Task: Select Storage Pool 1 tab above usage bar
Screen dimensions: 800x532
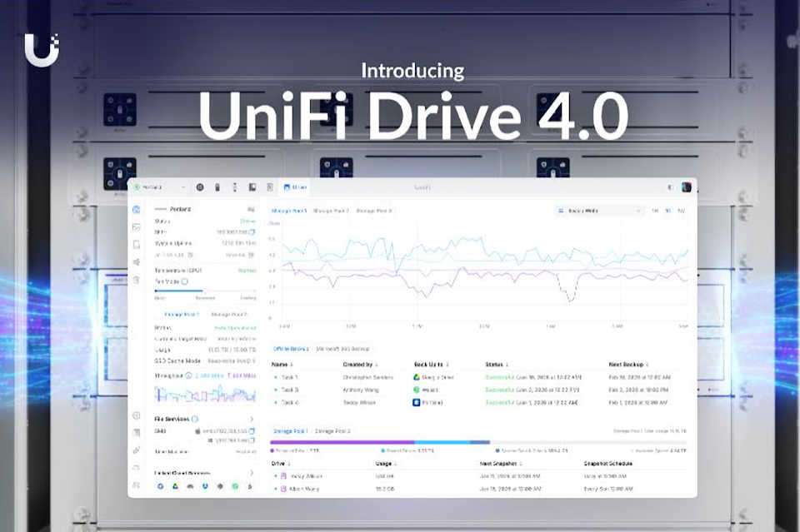Action: point(290,431)
